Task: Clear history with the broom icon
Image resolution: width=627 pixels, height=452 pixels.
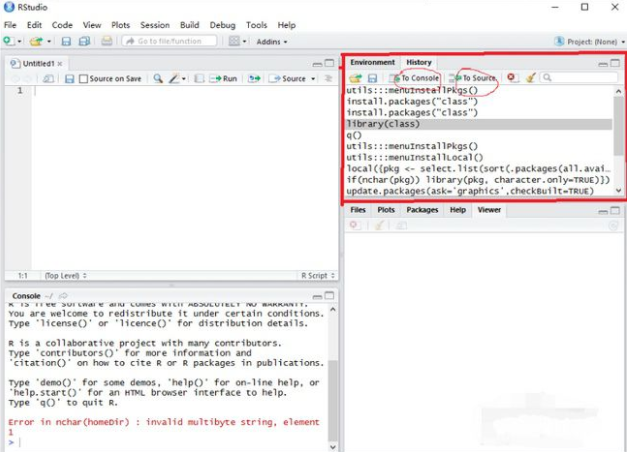Action: [531, 77]
